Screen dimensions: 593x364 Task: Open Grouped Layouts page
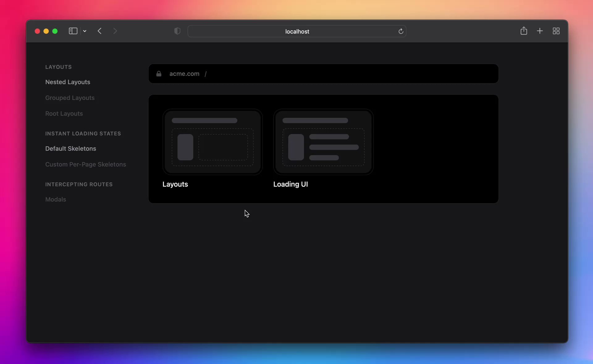tap(70, 98)
